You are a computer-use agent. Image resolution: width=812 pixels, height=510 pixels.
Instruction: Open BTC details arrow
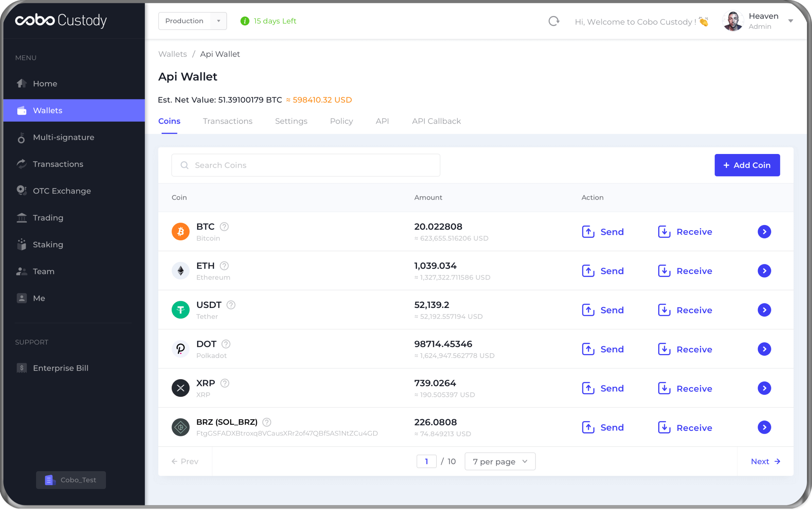765,231
